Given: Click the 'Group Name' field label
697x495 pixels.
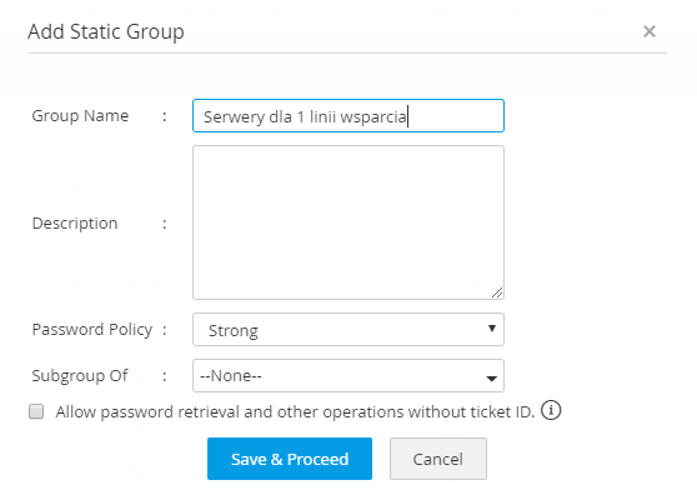Looking at the screenshot, I should (80, 115).
